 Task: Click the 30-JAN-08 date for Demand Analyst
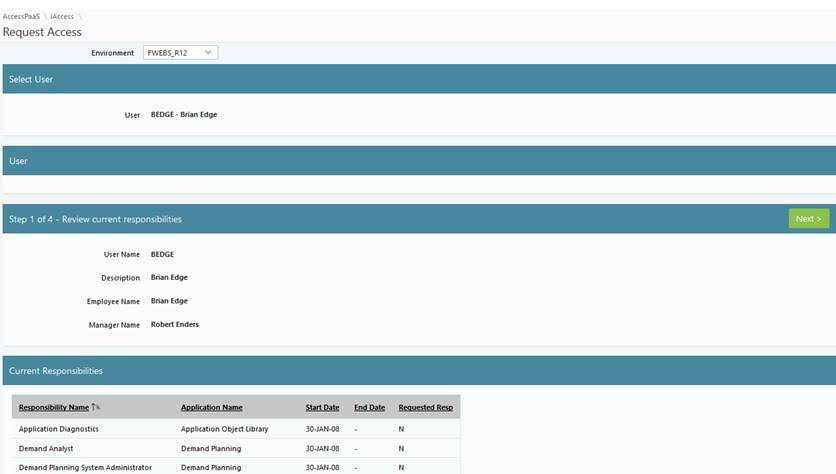coord(323,448)
